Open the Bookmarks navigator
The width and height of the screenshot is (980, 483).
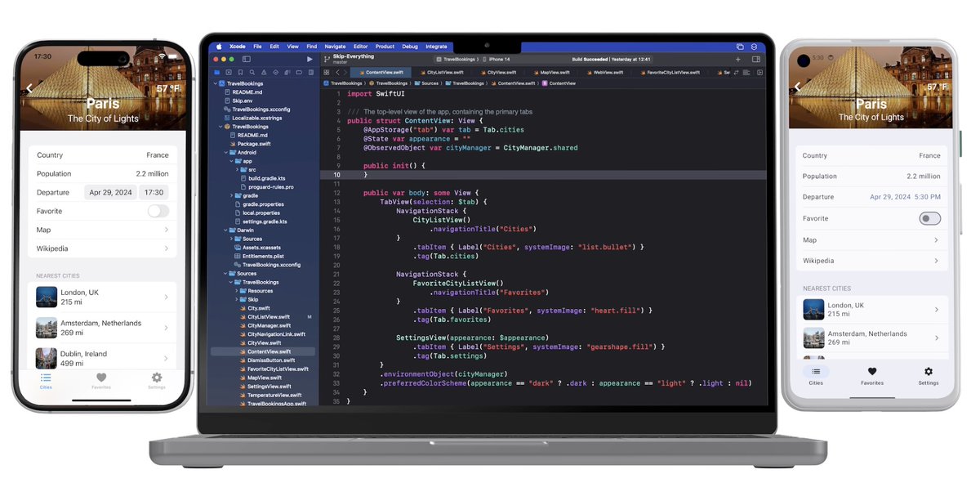coord(241,72)
